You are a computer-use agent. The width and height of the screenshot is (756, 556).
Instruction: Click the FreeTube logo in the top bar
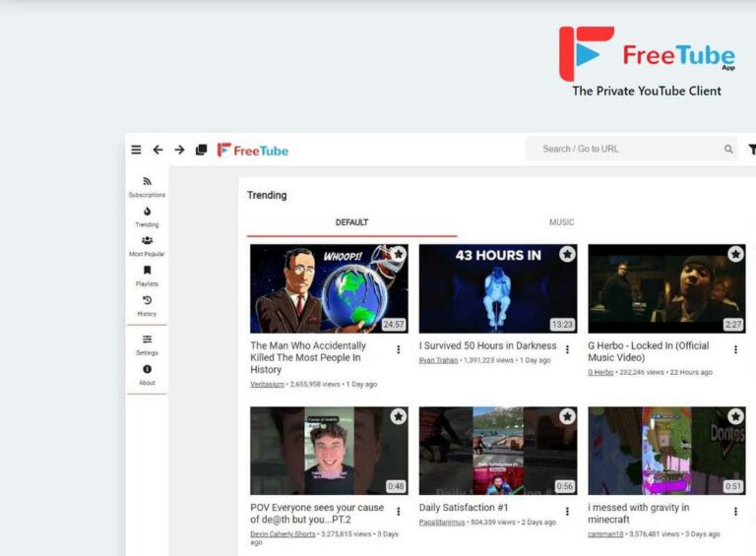253,151
